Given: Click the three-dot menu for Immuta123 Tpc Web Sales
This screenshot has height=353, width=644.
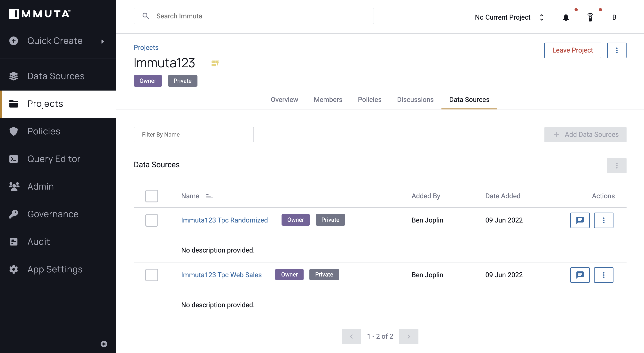Looking at the screenshot, I should [x=604, y=275].
